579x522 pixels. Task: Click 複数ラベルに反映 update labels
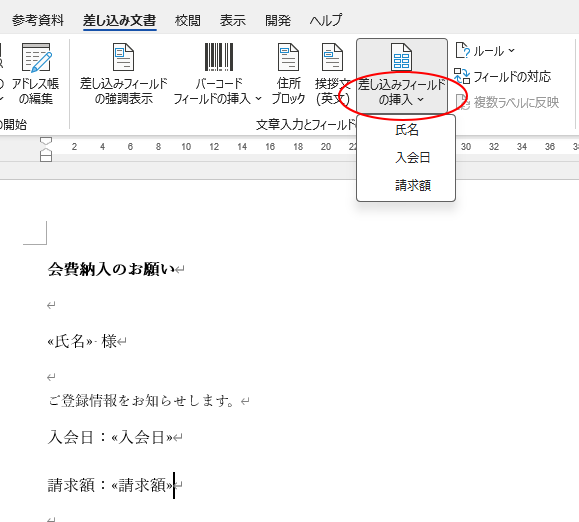point(507,102)
